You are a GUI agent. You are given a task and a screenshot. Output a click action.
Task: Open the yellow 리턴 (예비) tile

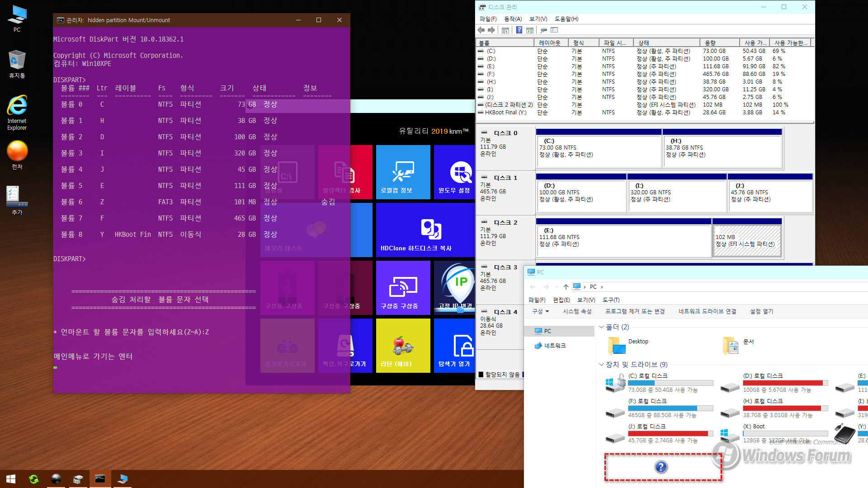point(403,346)
